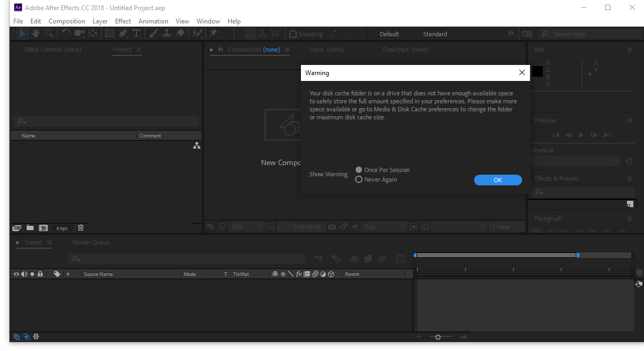Choose the Never Again radio button
Image resolution: width=644 pixels, height=351 pixels.
(359, 179)
